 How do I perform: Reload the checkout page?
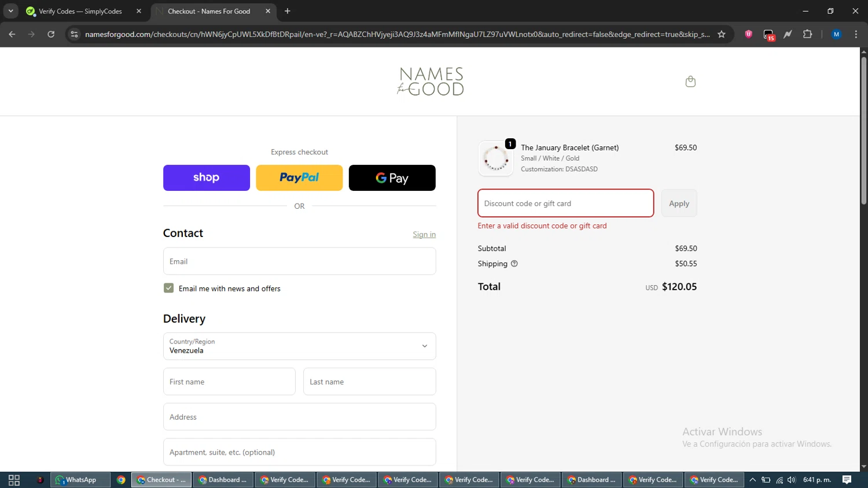point(51,34)
